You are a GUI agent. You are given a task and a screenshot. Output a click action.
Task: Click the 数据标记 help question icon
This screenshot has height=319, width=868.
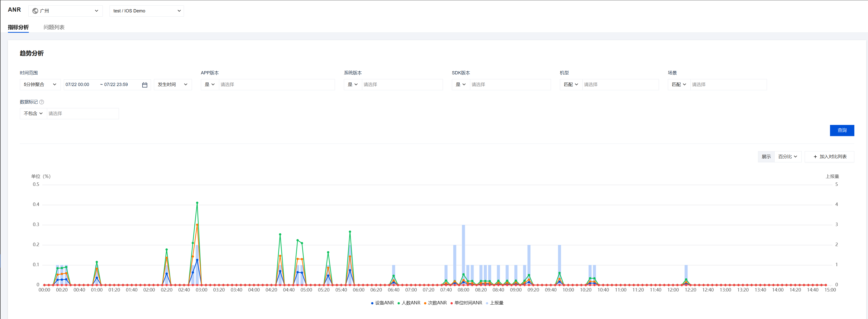42,102
